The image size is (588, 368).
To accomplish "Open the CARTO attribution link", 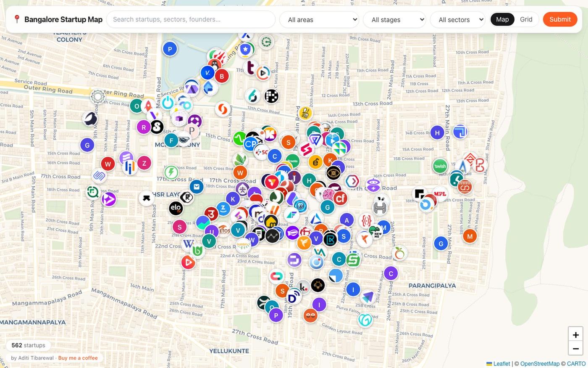I will (x=576, y=364).
